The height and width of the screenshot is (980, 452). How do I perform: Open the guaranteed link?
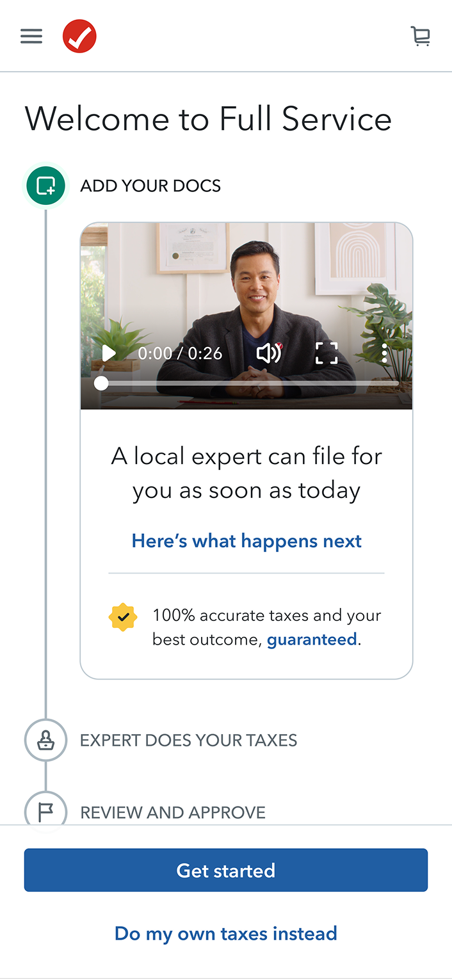point(312,639)
